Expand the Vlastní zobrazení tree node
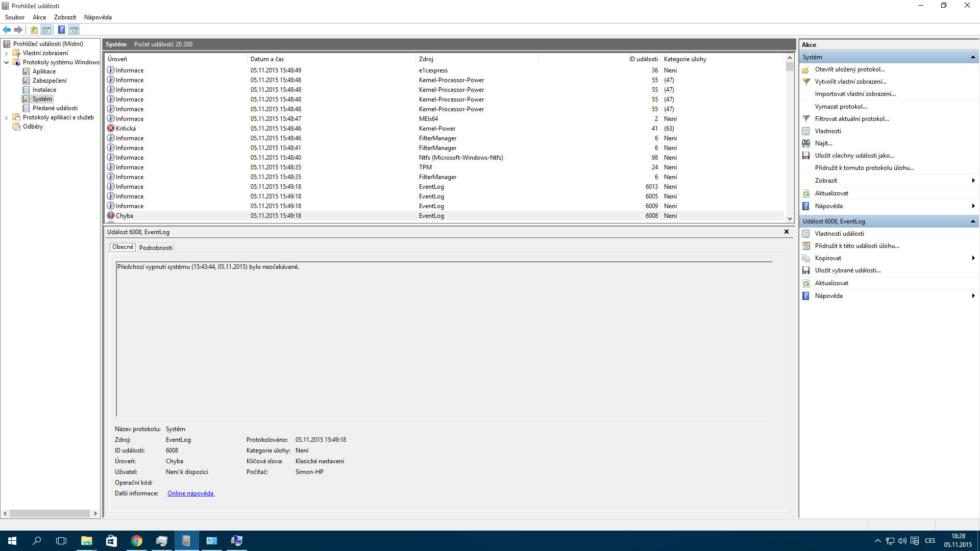 (x=6, y=53)
